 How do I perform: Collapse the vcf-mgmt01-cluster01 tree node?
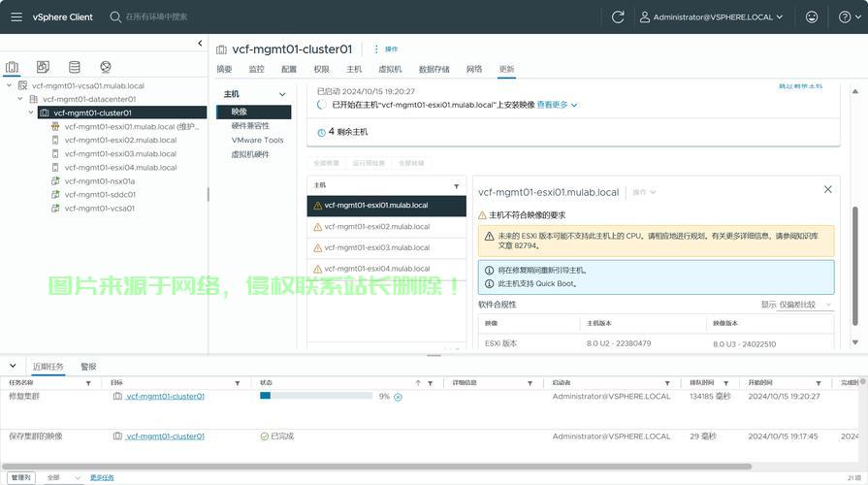click(30, 113)
